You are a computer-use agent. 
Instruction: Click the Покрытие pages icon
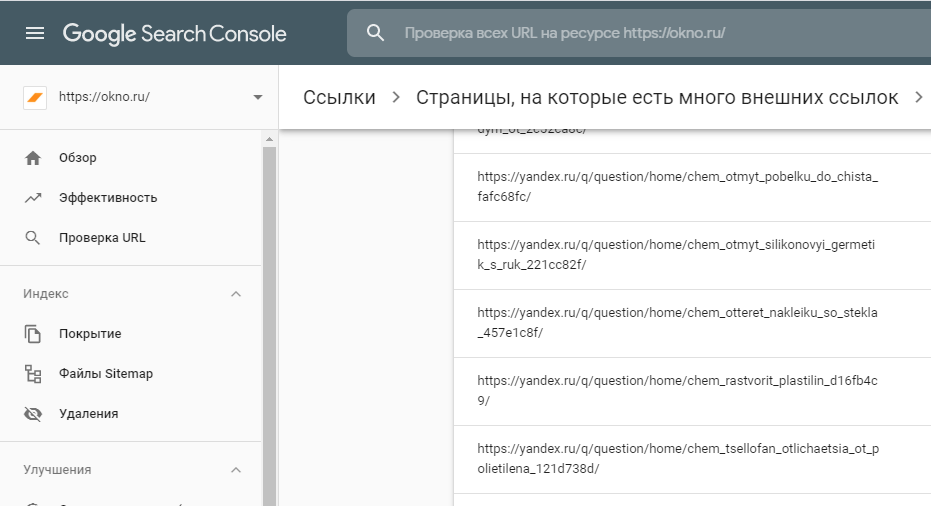(33, 334)
